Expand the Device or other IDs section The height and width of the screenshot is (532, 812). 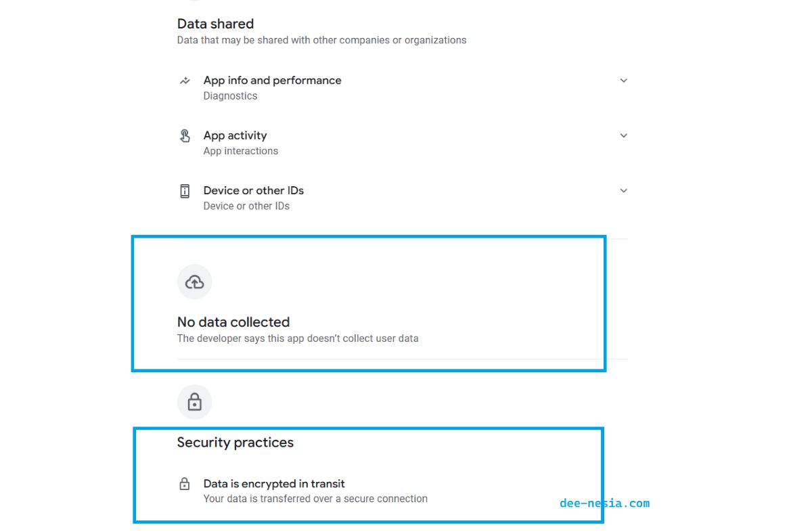tap(623, 190)
